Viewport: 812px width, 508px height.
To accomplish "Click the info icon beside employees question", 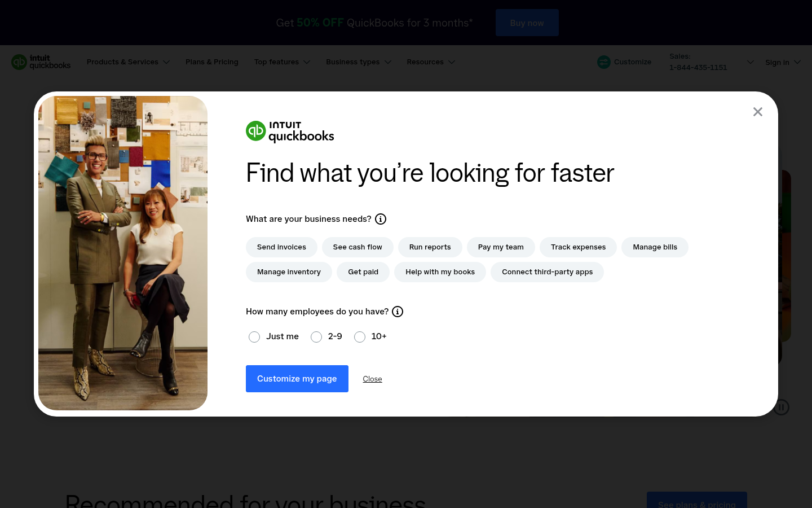I will [398, 312].
